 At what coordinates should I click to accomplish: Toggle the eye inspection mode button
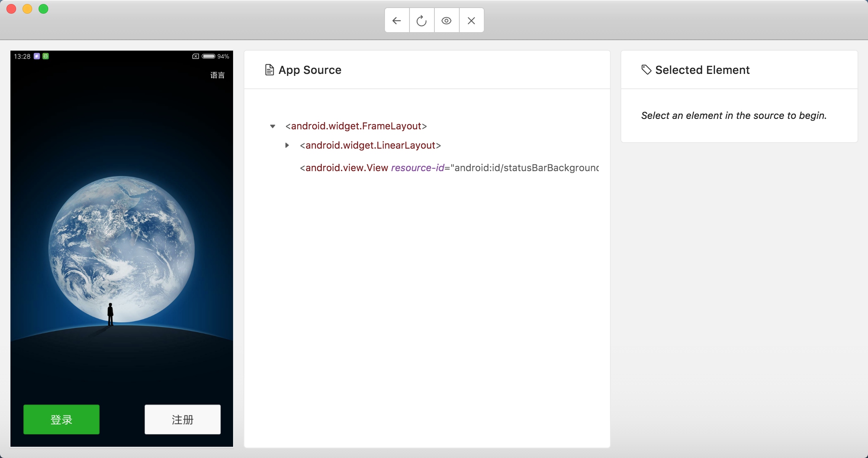point(446,20)
